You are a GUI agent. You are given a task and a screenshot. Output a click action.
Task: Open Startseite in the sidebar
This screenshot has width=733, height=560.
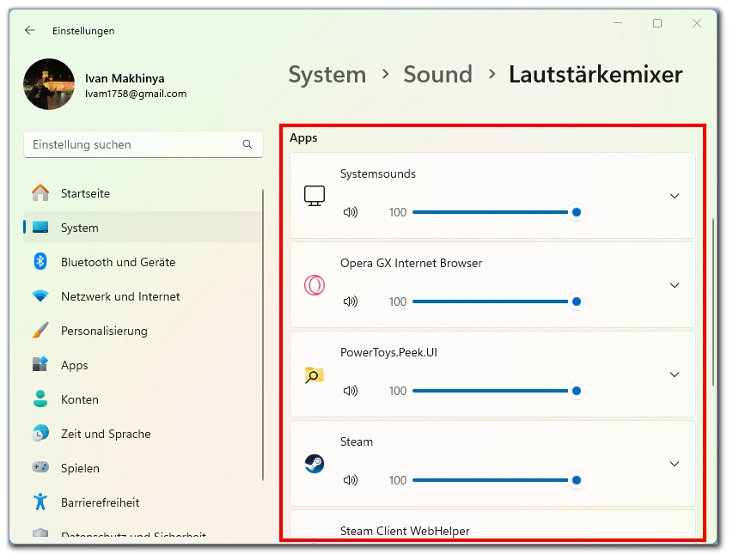click(143, 193)
